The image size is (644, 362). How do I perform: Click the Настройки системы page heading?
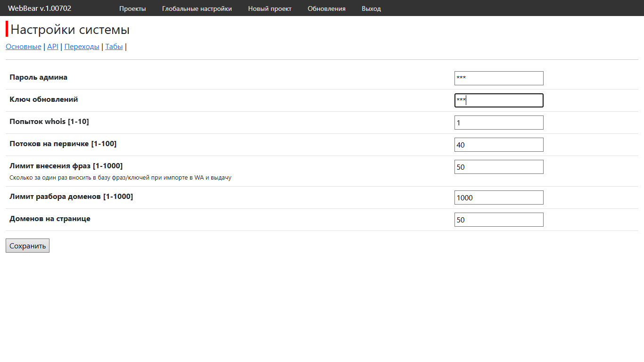[70, 30]
